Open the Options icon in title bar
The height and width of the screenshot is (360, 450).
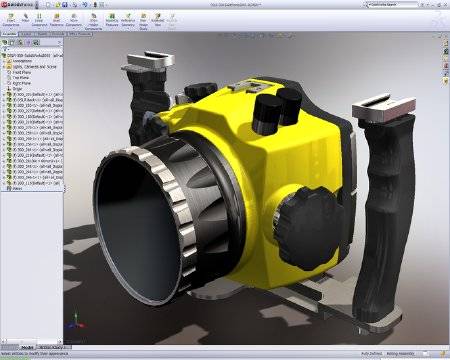point(102,5)
